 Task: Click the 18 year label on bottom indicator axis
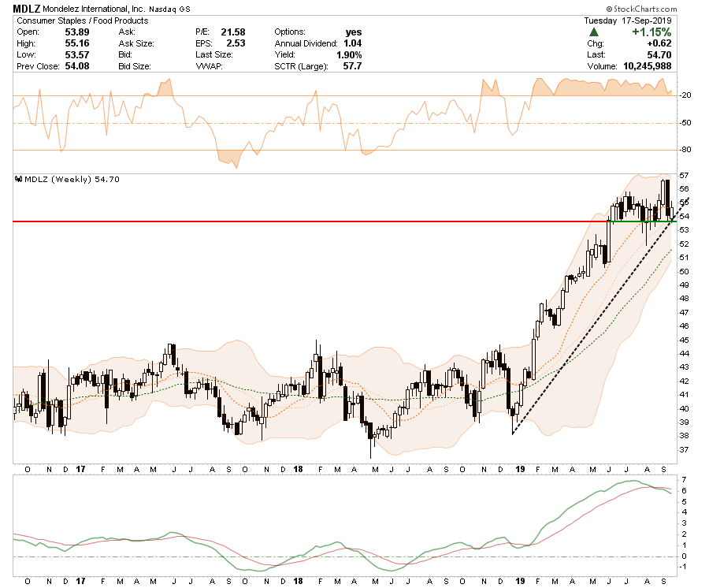(x=298, y=581)
